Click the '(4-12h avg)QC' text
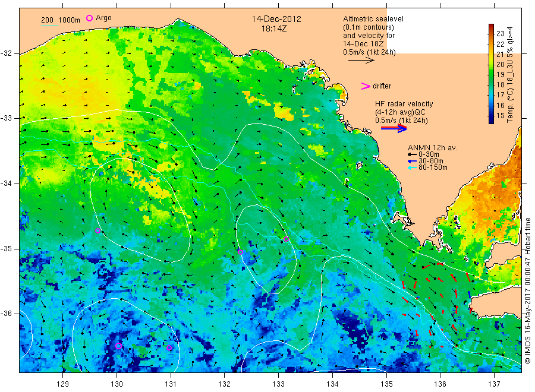 tap(400, 112)
